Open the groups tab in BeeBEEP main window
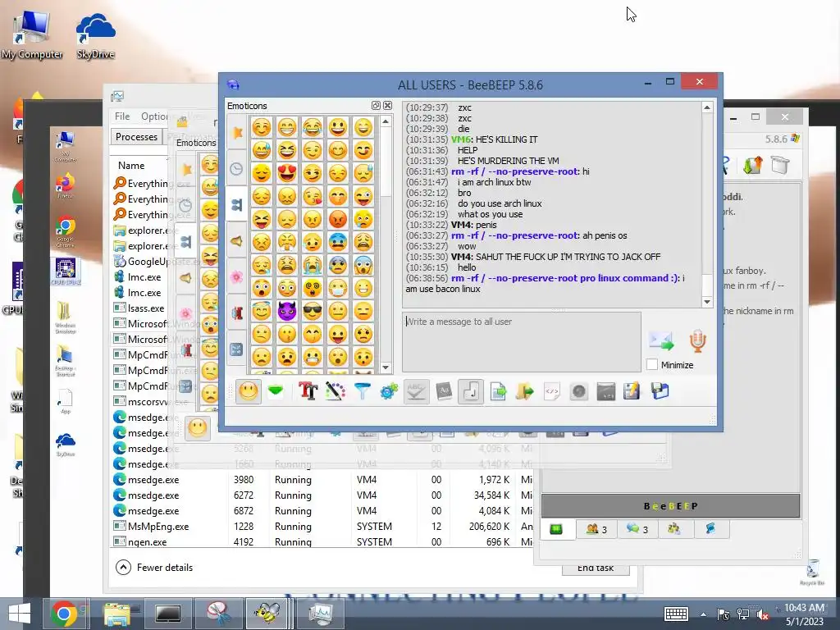This screenshot has width=840, height=630. [x=674, y=529]
